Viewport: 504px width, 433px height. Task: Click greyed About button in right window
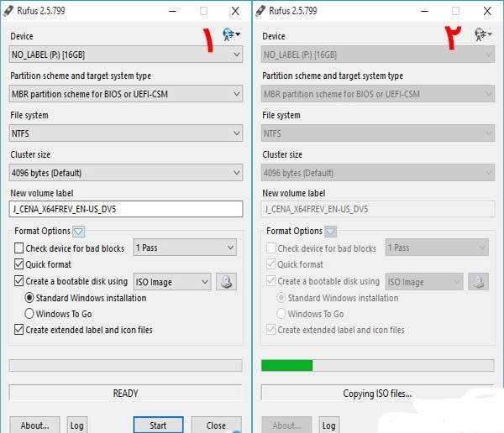[286, 425]
